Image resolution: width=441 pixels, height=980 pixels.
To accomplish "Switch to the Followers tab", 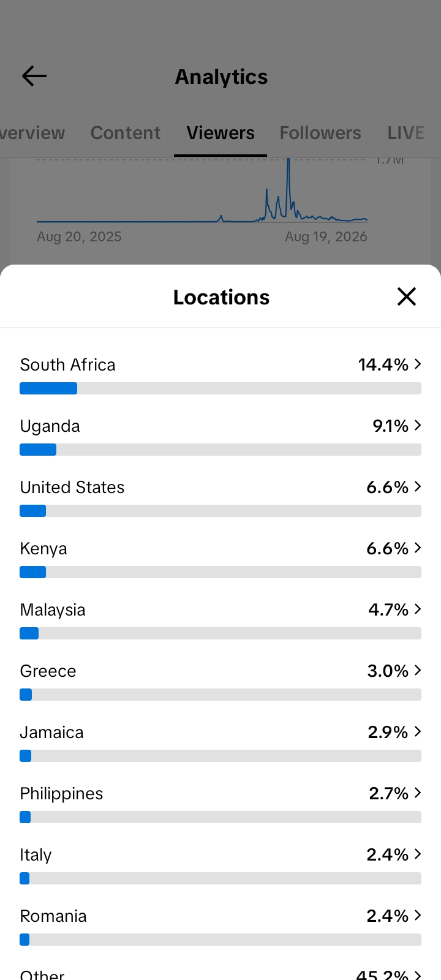I will coord(320,133).
